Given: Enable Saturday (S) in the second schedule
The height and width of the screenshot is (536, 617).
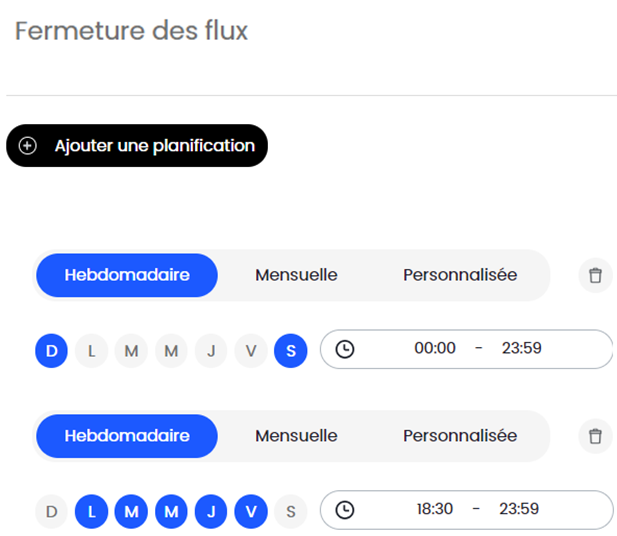Looking at the screenshot, I should tap(291, 511).
